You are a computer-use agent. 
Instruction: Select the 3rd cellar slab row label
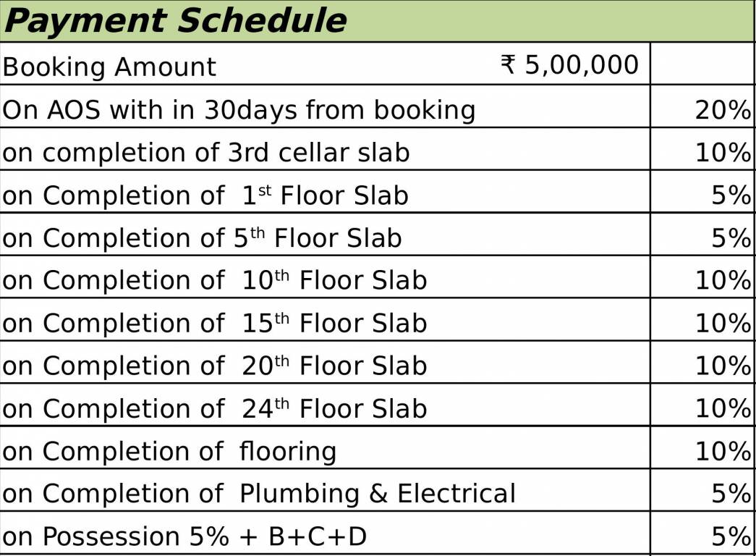pos(206,153)
